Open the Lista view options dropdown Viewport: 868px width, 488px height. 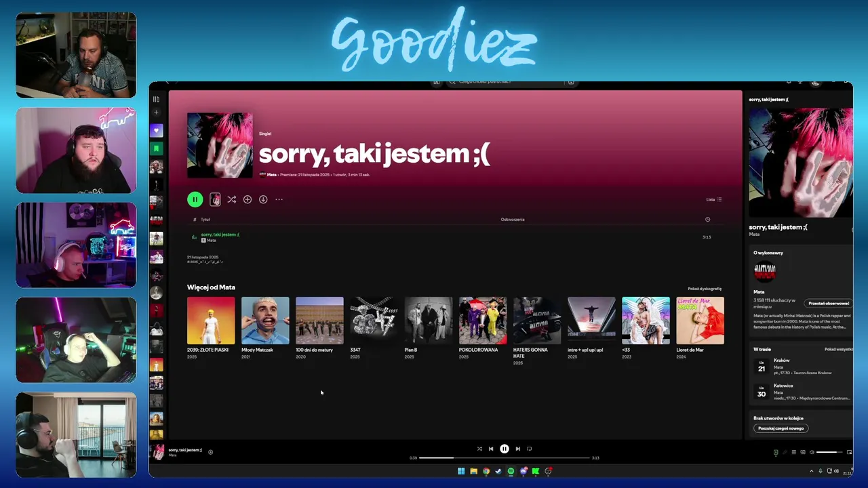(714, 199)
